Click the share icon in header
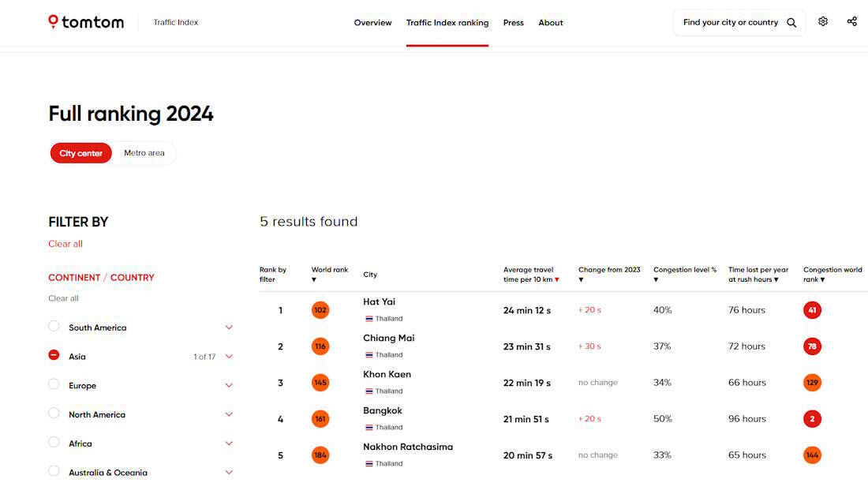 click(x=852, y=22)
